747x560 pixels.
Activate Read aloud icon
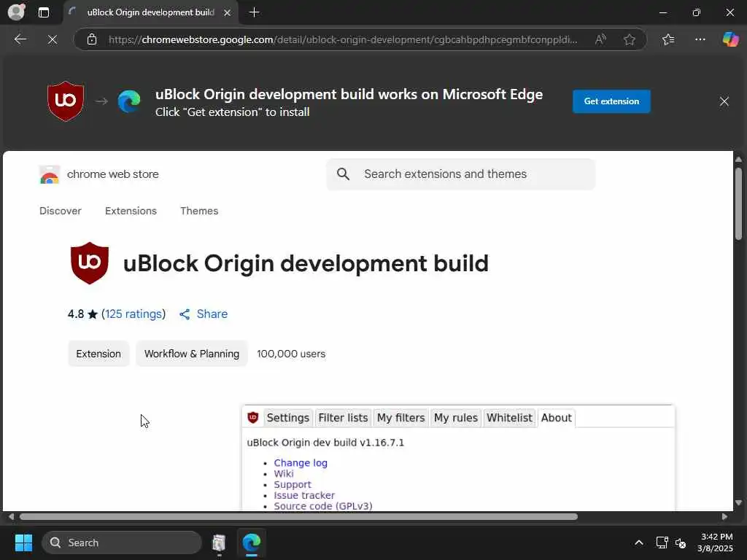600,39
